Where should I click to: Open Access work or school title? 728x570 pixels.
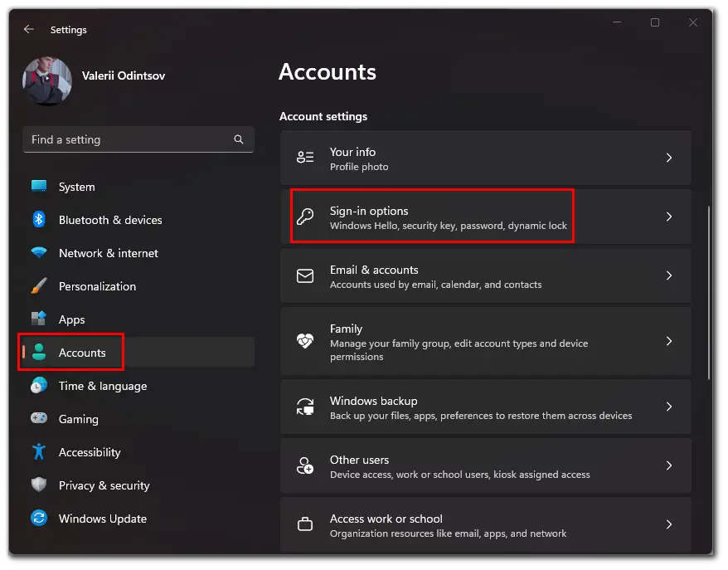coord(386,519)
